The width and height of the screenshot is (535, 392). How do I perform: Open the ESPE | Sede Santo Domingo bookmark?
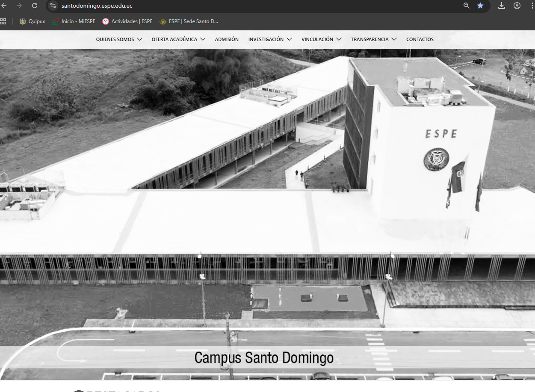click(x=189, y=21)
